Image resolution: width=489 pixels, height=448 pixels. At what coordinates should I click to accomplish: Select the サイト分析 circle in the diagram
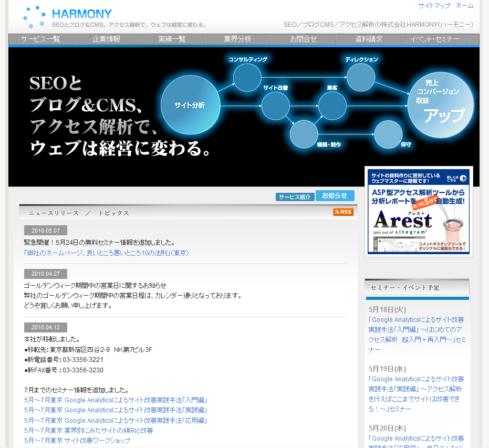190,105
